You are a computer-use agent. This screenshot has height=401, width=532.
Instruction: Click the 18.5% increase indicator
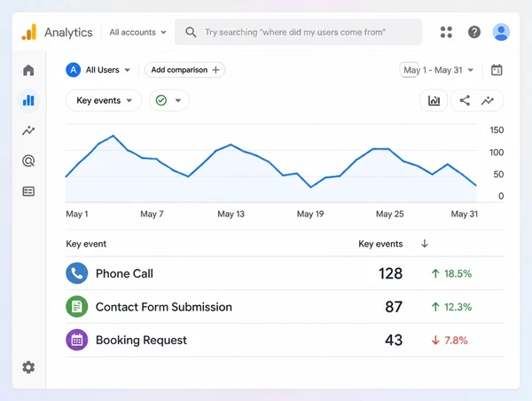(x=451, y=273)
